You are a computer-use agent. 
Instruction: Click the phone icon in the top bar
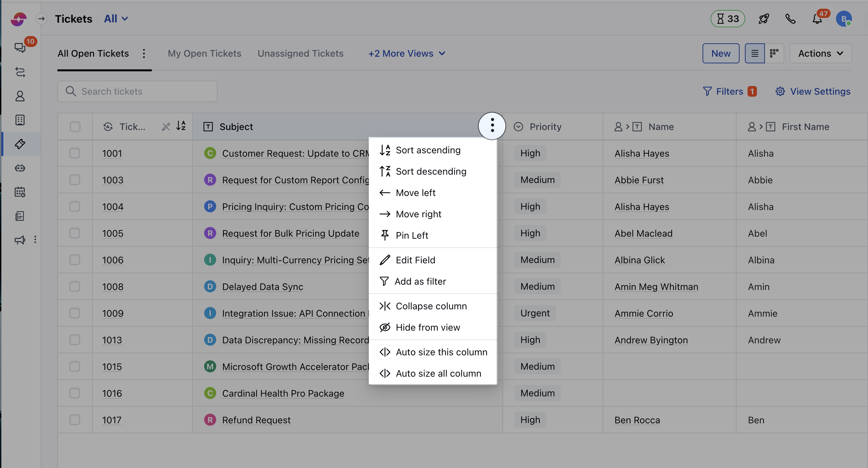click(791, 19)
